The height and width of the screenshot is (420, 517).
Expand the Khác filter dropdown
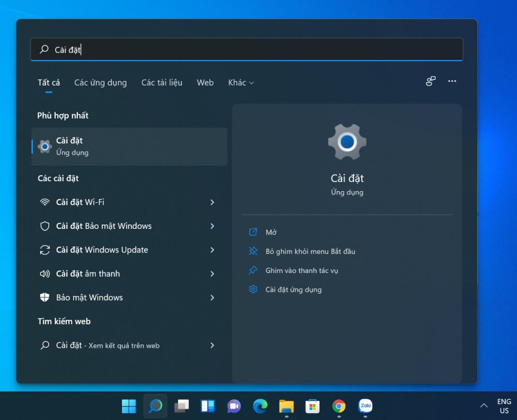click(241, 83)
